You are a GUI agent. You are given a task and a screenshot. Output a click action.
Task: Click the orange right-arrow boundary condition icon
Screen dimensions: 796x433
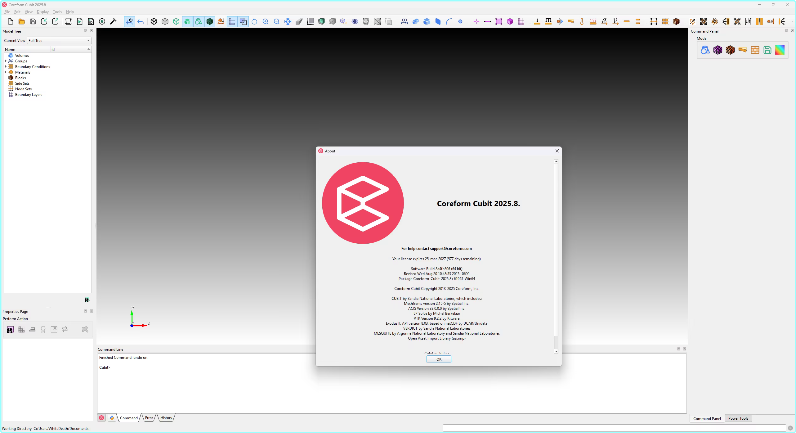point(559,21)
